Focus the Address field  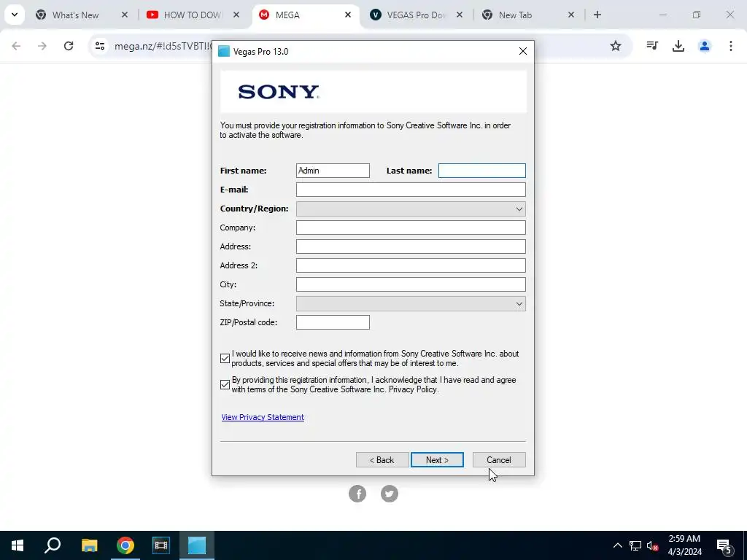click(411, 246)
